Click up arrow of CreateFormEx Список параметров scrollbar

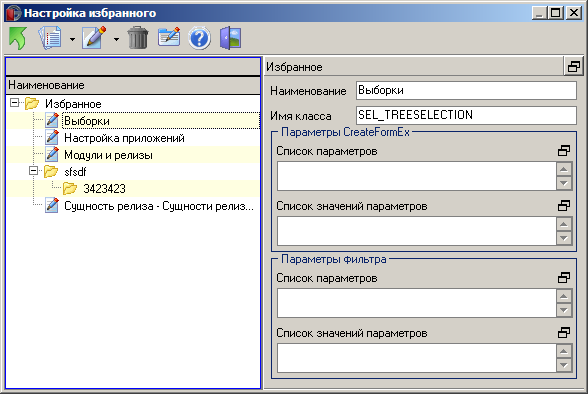click(564, 169)
